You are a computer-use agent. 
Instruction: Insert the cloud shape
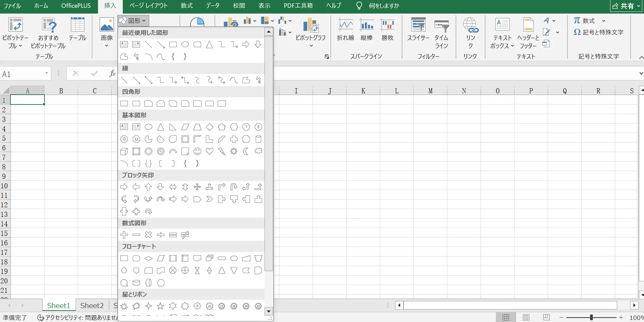coord(258,151)
